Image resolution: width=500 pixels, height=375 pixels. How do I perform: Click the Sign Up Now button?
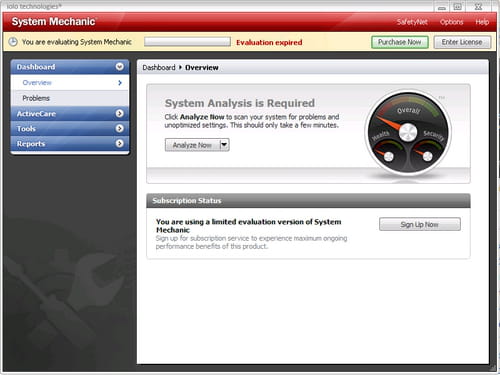tap(420, 224)
